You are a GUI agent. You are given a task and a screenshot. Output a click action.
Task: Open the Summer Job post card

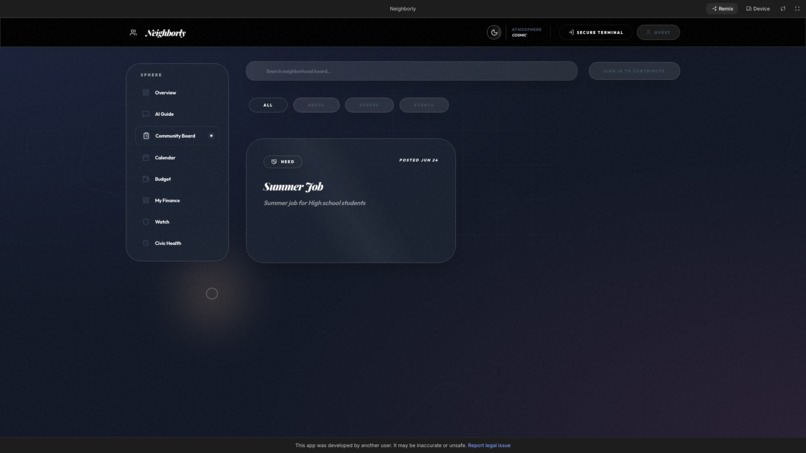[x=351, y=201]
